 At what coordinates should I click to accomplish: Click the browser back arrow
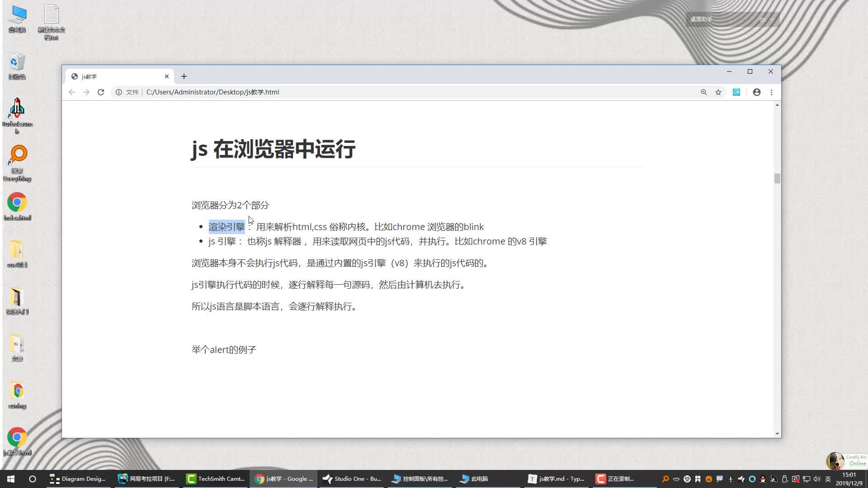coord(72,92)
